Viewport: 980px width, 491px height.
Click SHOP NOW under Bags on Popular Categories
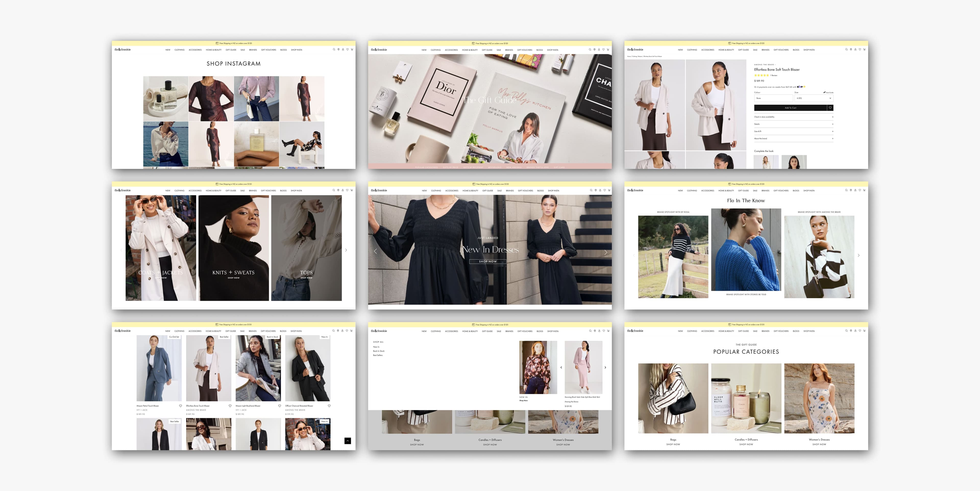tap(673, 444)
